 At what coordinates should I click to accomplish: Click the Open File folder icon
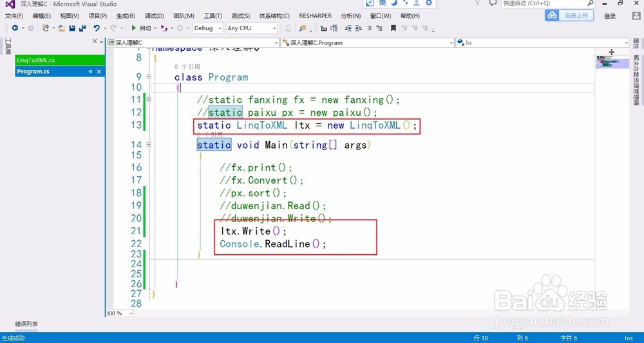tap(62, 28)
